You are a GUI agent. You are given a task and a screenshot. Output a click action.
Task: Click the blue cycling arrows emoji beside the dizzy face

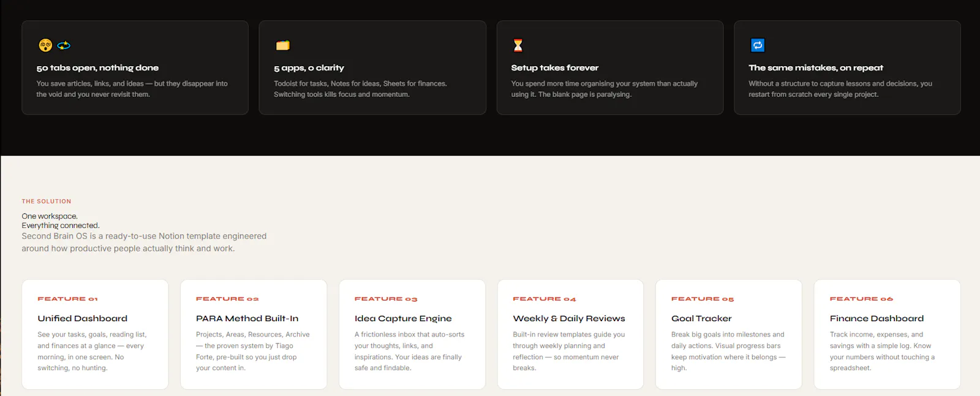coord(64,45)
